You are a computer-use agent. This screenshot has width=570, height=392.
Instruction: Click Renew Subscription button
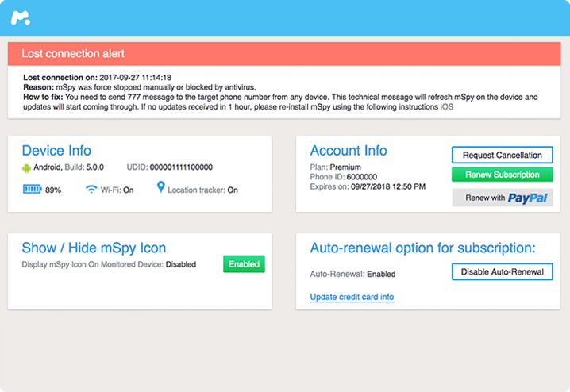(502, 175)
